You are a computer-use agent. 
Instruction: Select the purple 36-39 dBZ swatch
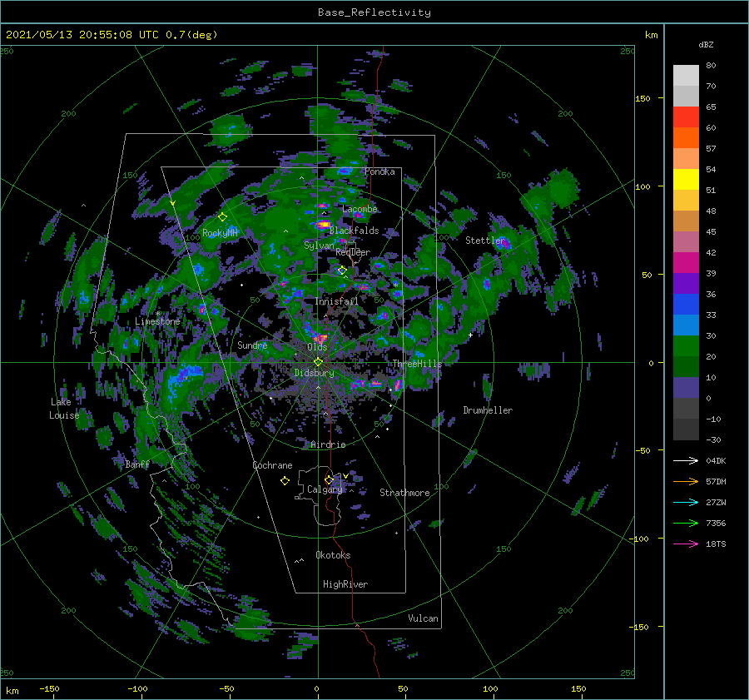[x=686, y=283]
